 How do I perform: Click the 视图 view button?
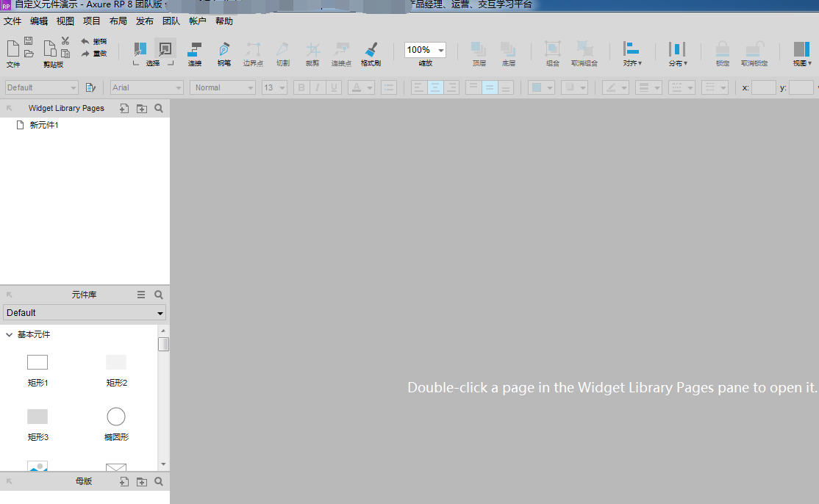pyautogui.click(x=801, y=53)
